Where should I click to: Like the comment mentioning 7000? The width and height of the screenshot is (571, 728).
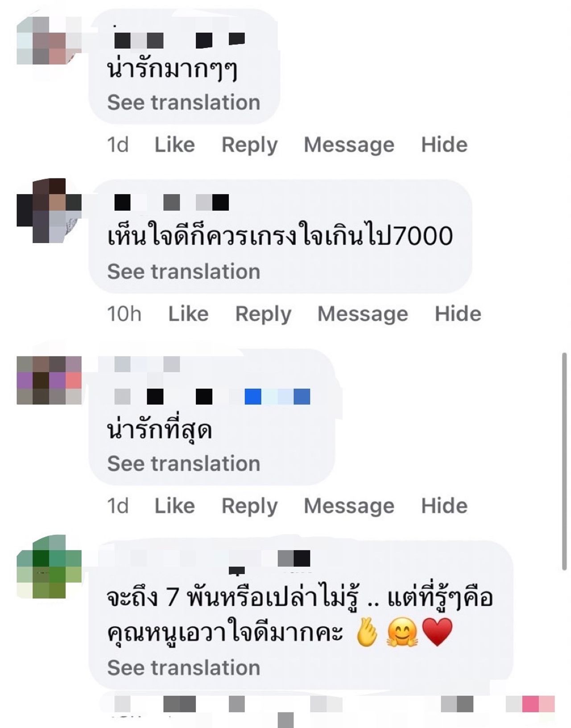(x=188, y=314)
